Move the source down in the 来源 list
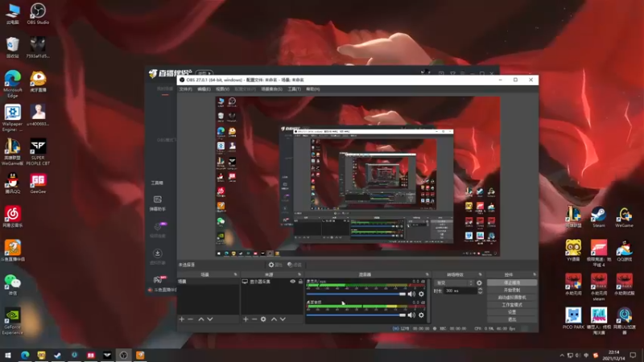The height and width of the screenshot is (362, 644). tap(283, 319)
